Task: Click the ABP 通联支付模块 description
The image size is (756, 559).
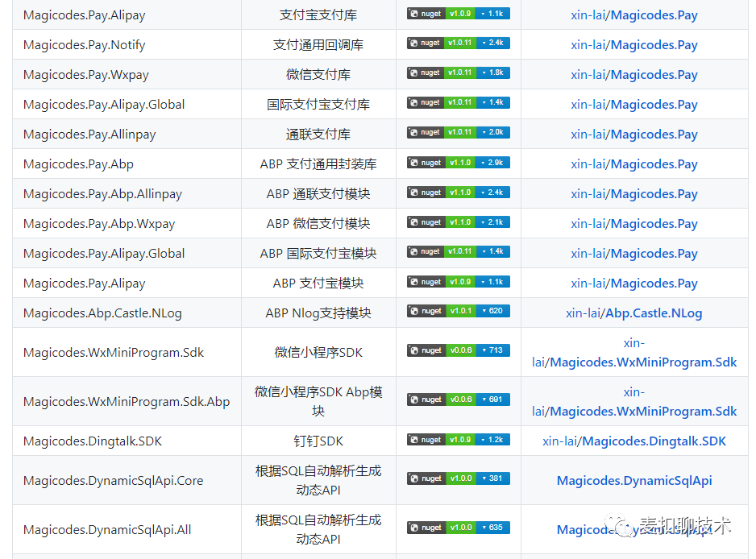Action: (x=318, y=194)
